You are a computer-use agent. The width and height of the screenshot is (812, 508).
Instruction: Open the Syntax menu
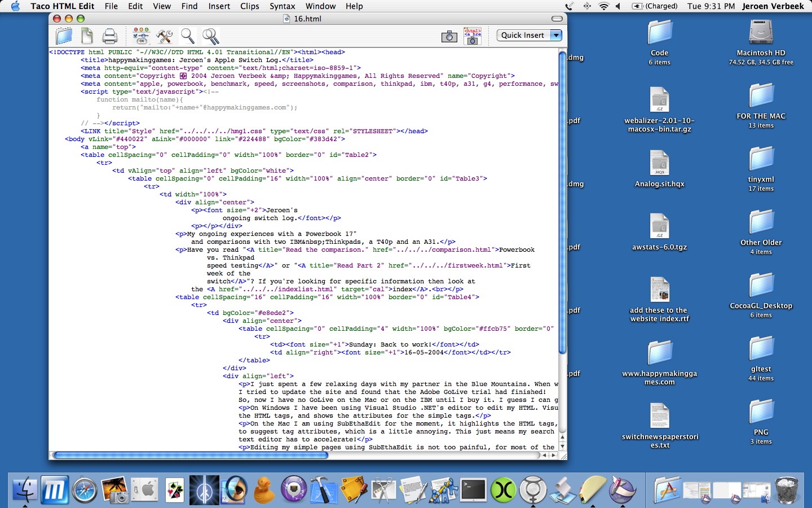point(283,6)
